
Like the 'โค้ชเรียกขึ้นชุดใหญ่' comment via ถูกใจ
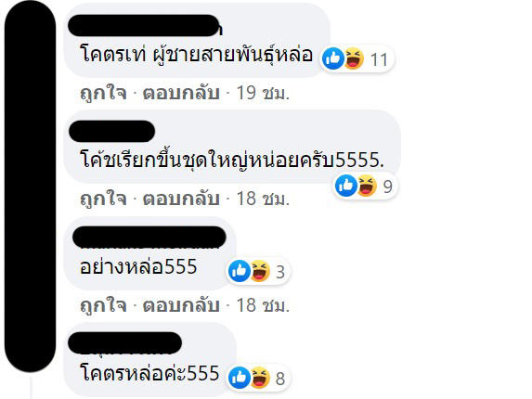tap(103, 199)
